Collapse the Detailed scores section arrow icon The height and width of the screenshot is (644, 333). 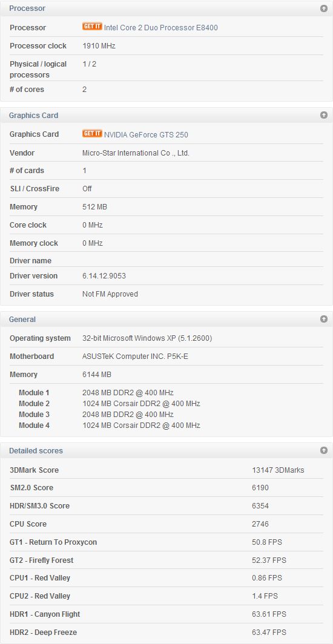(323, 450)
